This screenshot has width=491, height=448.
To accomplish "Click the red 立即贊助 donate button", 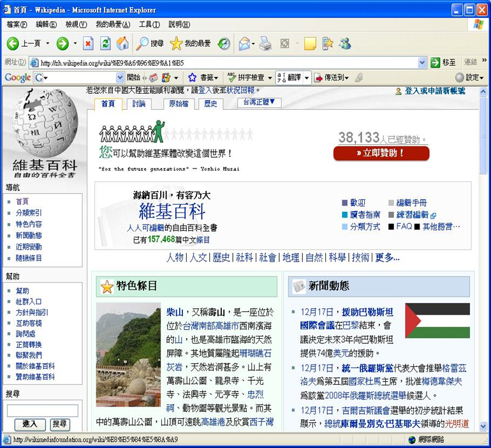I will click(x=381, y=153).
